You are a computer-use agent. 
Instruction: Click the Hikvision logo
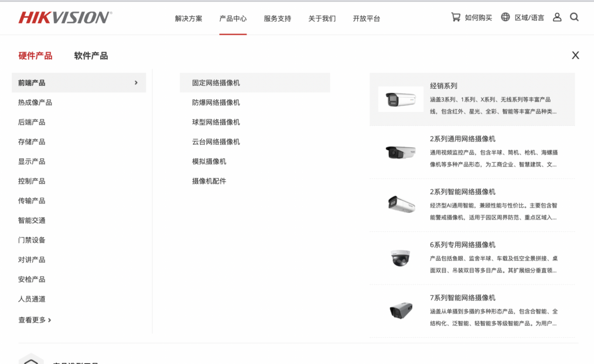65,17
